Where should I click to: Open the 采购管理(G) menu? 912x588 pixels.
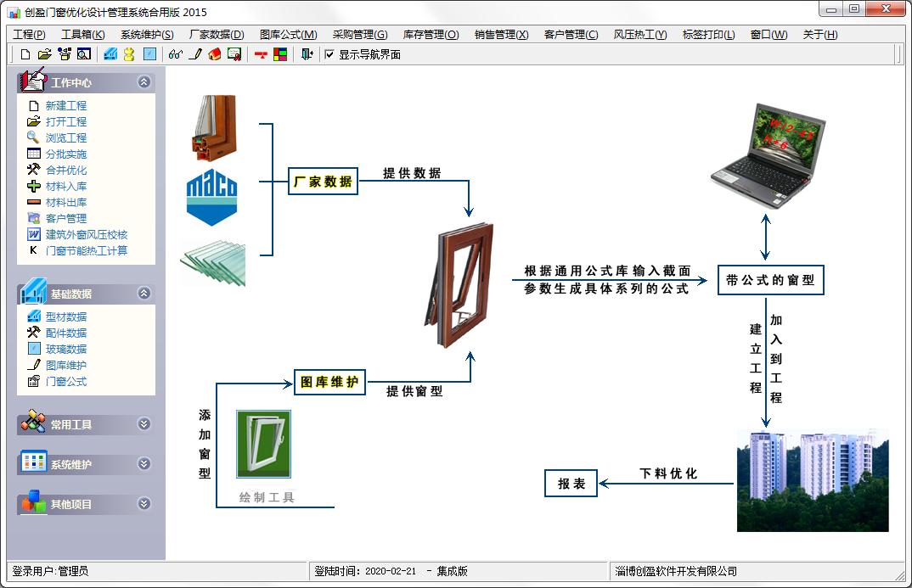click(x=360, y=34)
